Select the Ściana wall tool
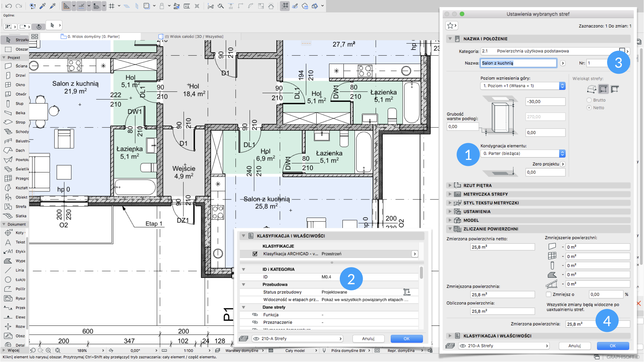 [15, 66]
